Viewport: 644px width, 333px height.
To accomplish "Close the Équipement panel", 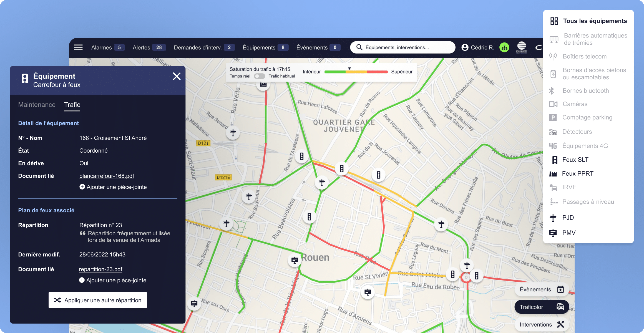I will 177,76.
